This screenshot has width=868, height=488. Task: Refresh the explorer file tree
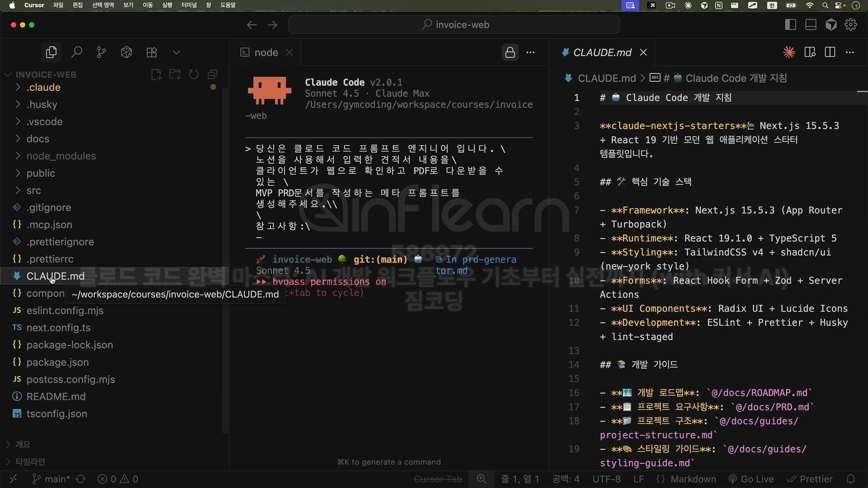tap(194, 75)
